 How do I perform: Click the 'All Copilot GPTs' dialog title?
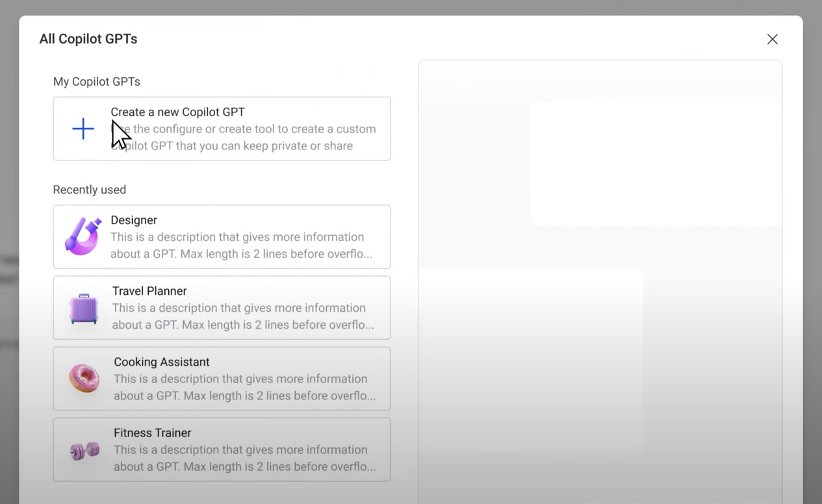(88, 39)
